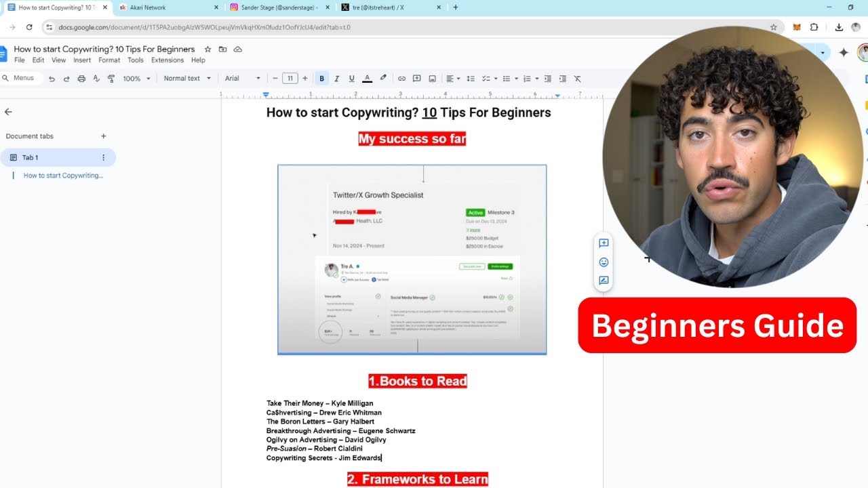Clear formatting with the toolbar icon
The image size is (868, 488).
578,79
